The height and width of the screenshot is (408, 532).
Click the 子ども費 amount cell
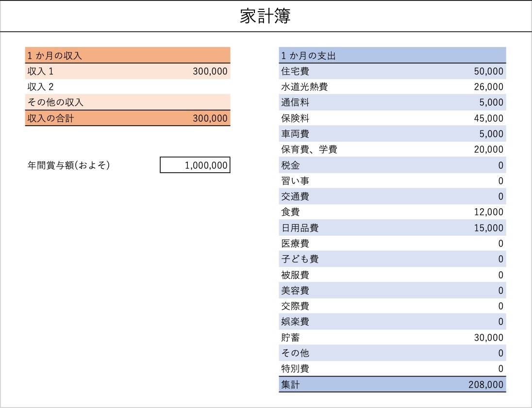(501, 259)
